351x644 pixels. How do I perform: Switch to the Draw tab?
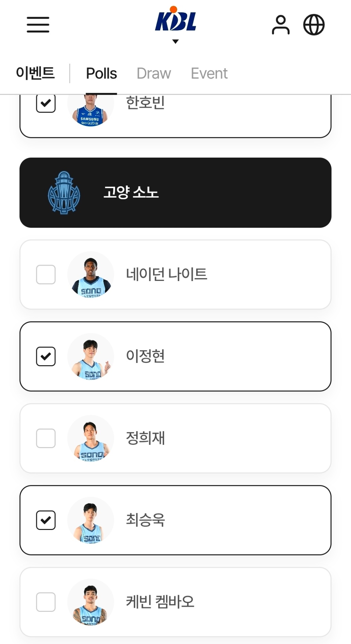tap(154, 73)
